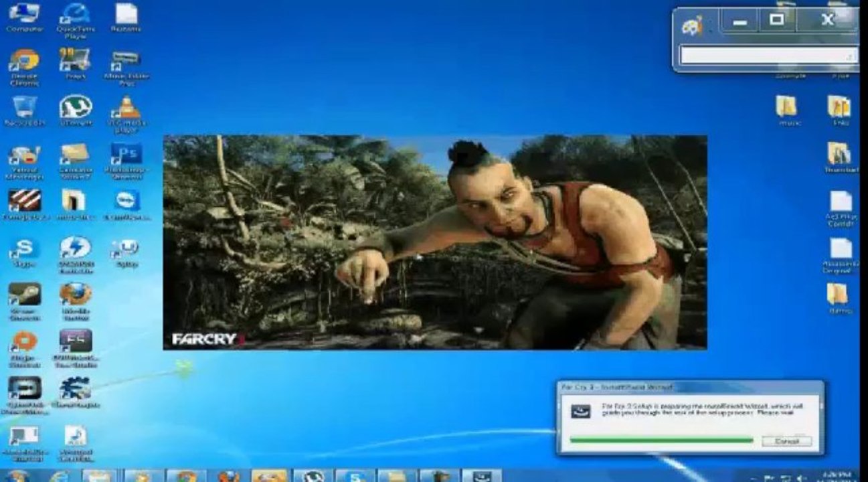Maximize the Paint window
The height and width of the screenshot is (482, 868).
coord(776,21)
